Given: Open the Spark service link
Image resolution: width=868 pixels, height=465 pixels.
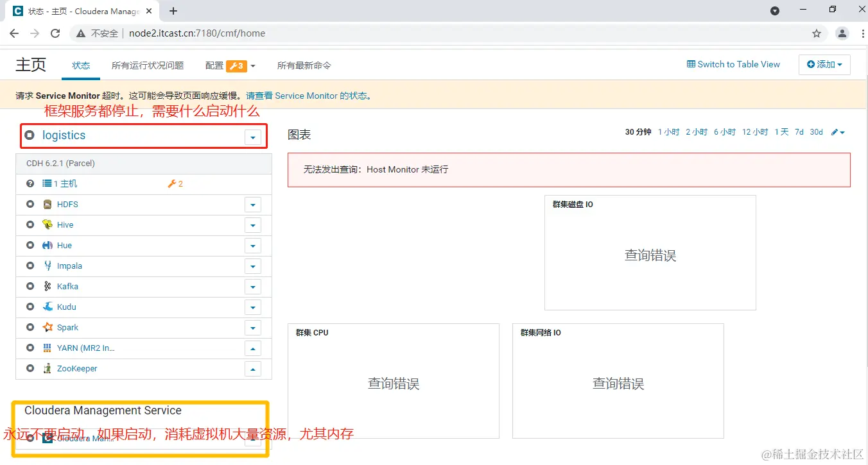Looking at the screenshot, I should pos(67,328).
